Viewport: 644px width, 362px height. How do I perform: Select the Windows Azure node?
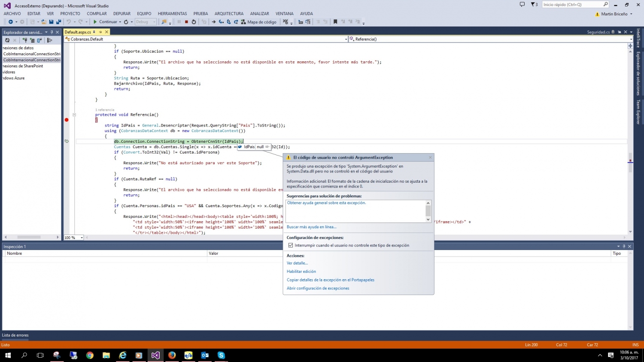13,78
